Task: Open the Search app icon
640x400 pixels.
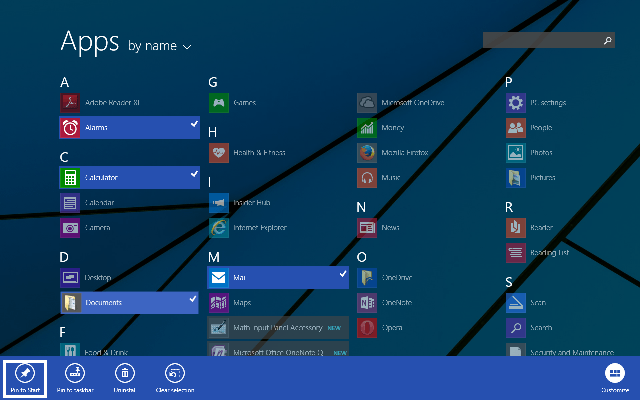Action: pos(516,328)
